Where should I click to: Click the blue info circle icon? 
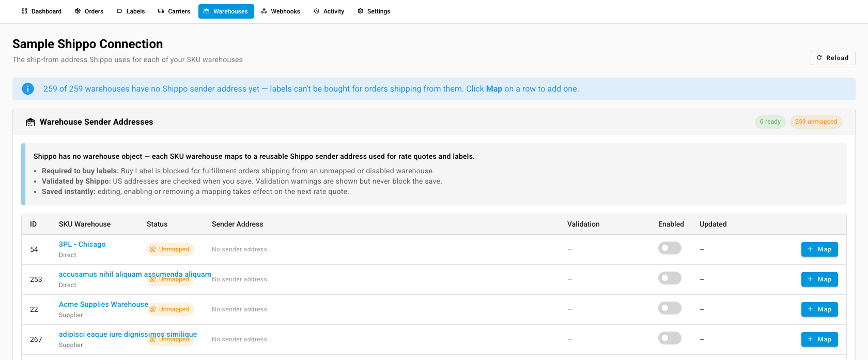coord(28,89)
